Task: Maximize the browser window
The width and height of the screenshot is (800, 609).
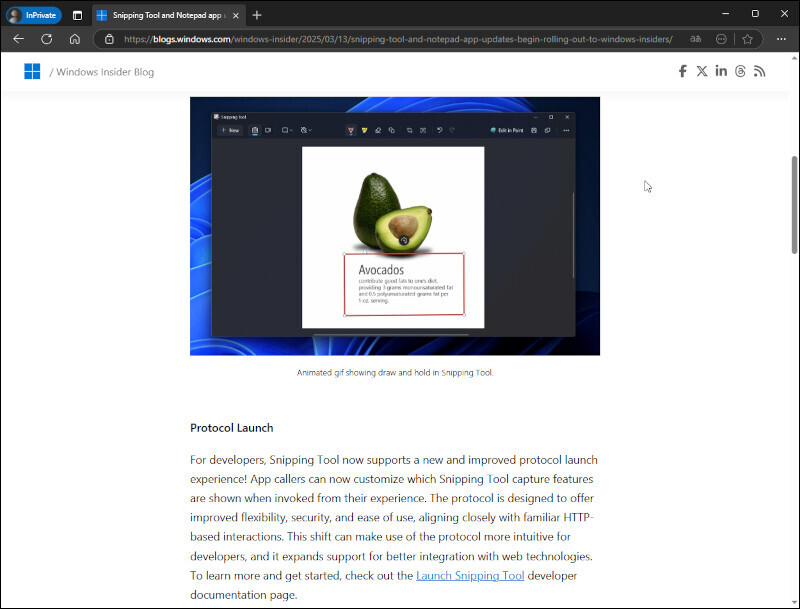Action: click(755, 14)
